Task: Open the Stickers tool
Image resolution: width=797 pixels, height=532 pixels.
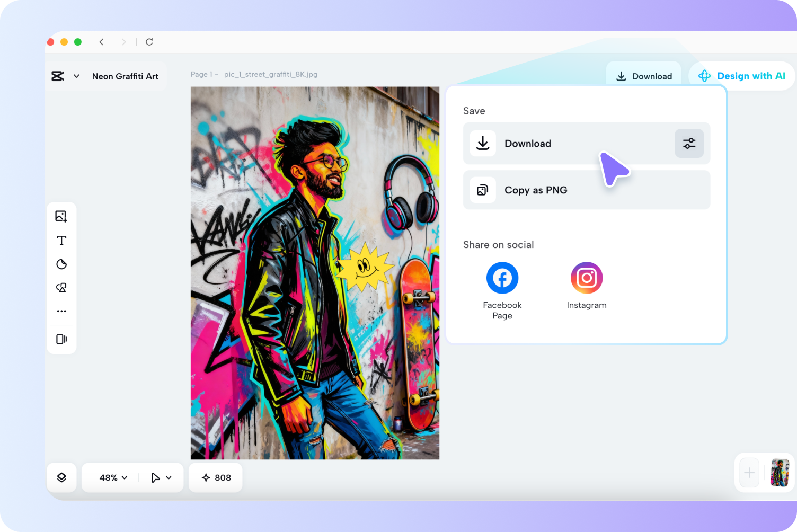Action: coord(61,264)
